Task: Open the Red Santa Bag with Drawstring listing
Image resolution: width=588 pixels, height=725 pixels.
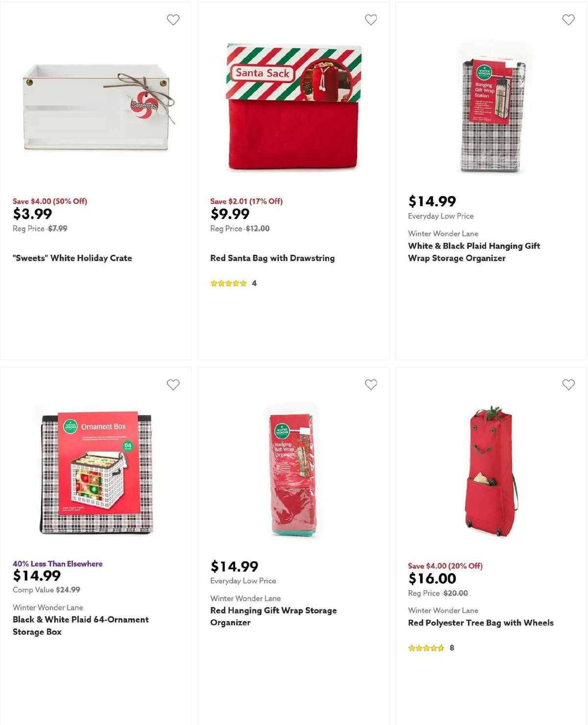Action: pyautogui.click(x=272, y=258)
